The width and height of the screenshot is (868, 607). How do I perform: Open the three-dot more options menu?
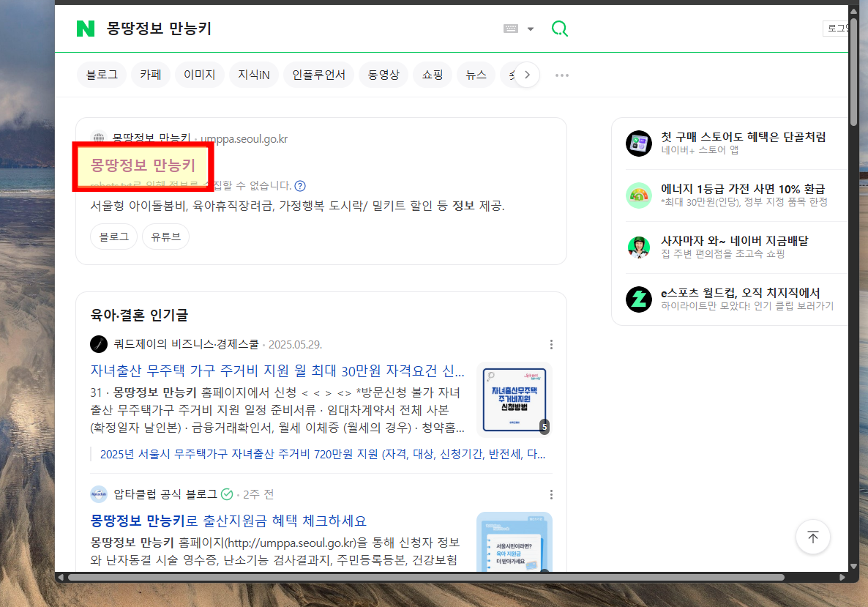pos(562,75)
